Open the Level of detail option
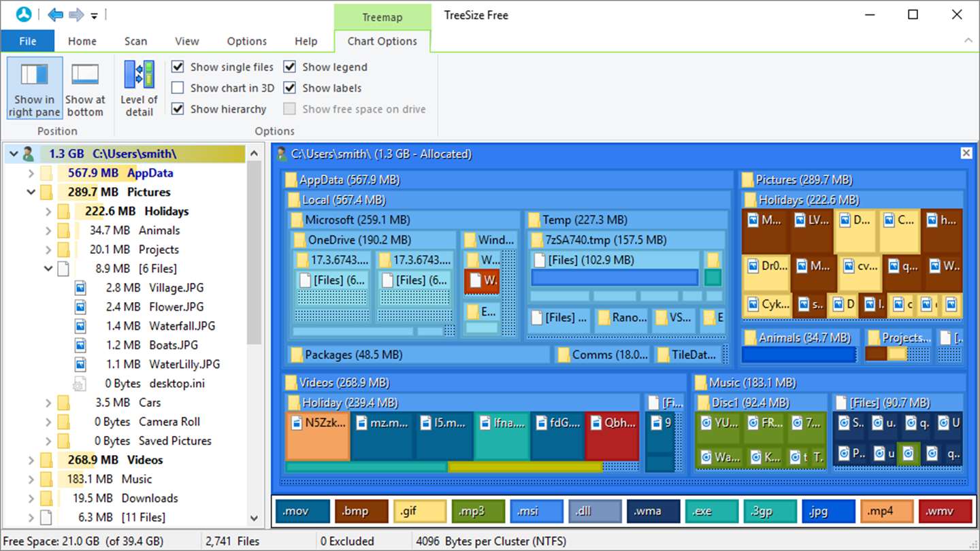 (139, 88)
